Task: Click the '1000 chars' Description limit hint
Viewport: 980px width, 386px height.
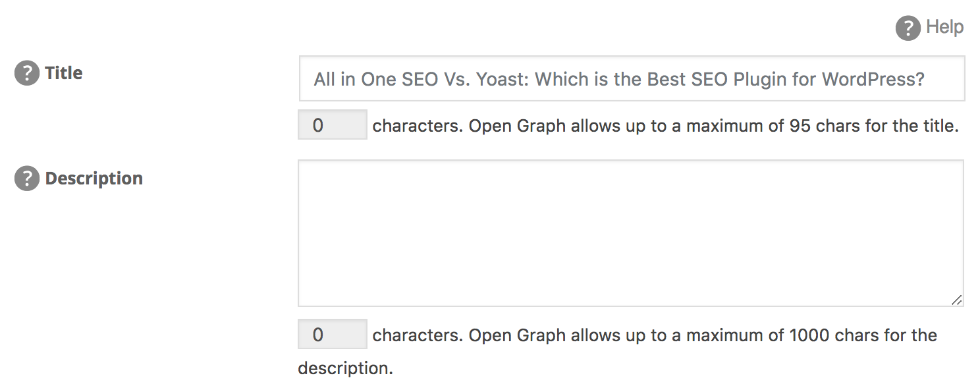Action: [833, 335]
